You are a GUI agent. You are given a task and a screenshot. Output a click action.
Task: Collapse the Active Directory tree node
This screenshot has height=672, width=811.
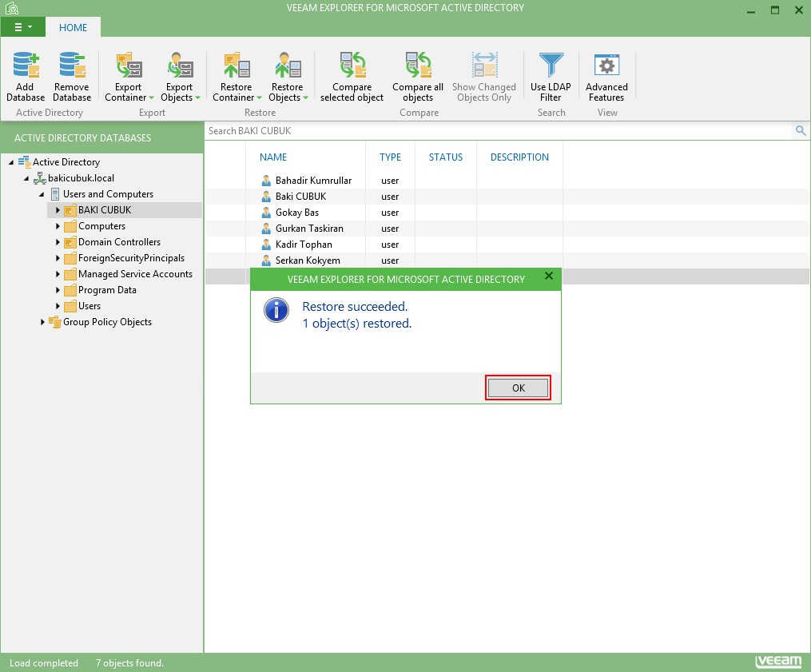click(x=11, y=162)
